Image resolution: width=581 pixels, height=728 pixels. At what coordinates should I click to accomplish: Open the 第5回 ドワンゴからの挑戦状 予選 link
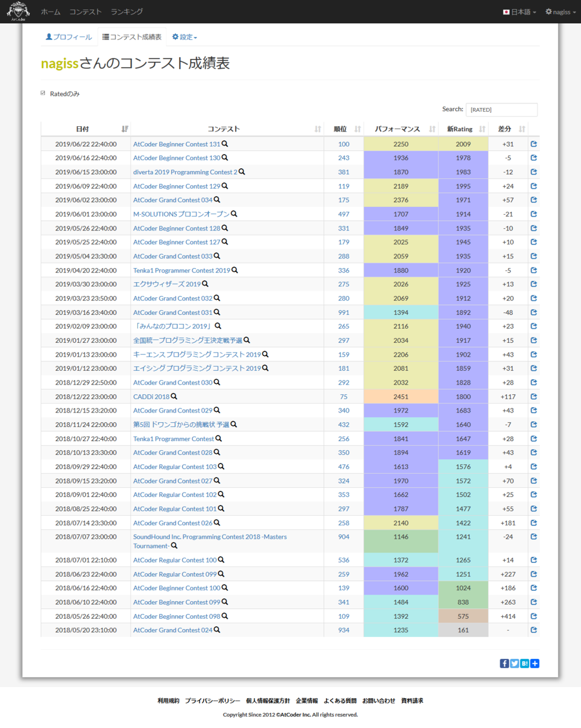click(182, 424)
